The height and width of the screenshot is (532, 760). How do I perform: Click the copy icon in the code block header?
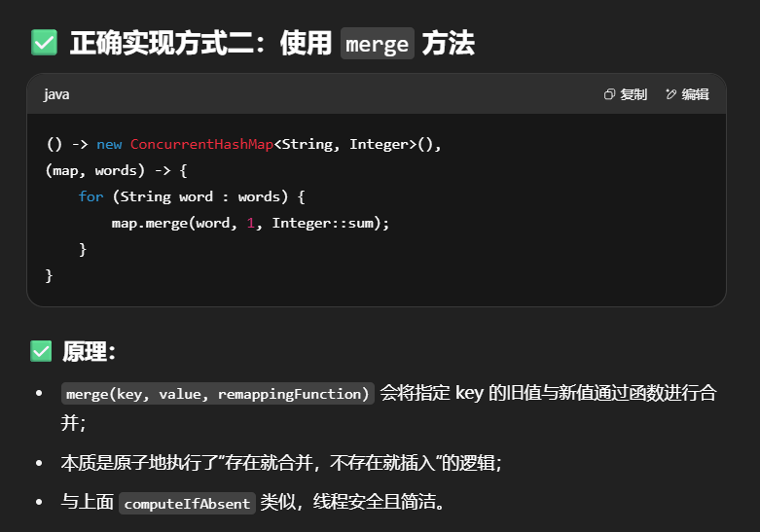click(x=610, y=94)
